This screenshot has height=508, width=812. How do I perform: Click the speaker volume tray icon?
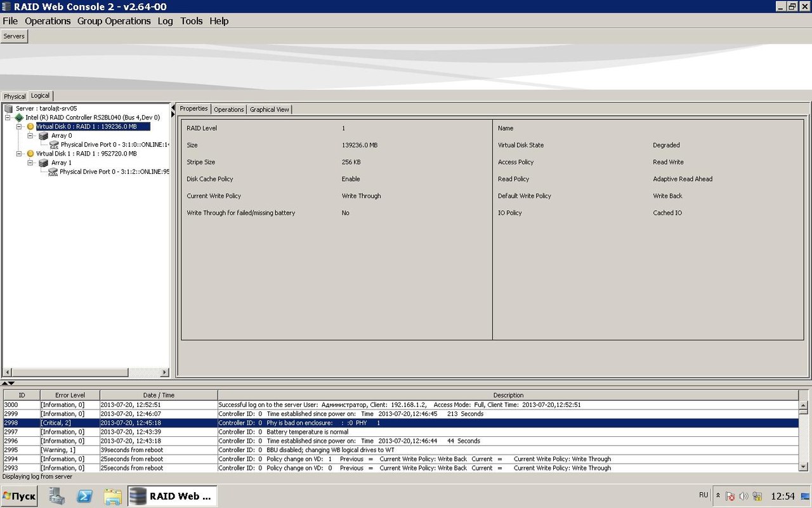(x=743, y=496)
